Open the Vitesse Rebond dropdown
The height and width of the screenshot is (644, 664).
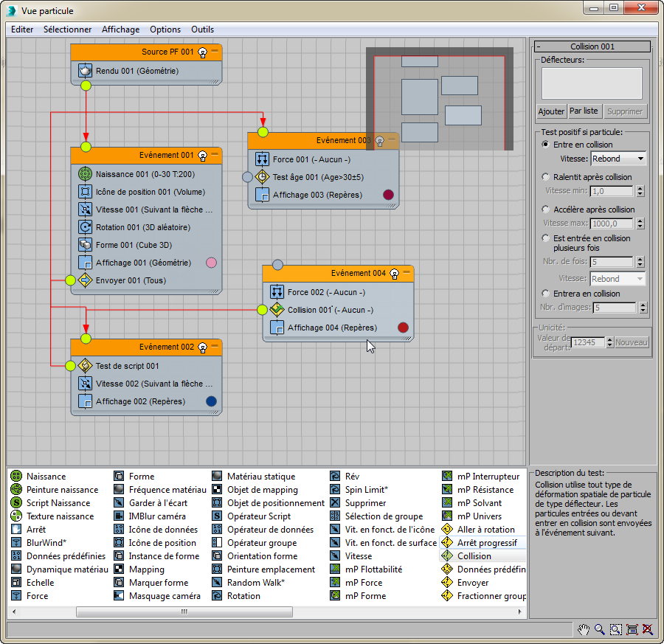tap(618, 159)
